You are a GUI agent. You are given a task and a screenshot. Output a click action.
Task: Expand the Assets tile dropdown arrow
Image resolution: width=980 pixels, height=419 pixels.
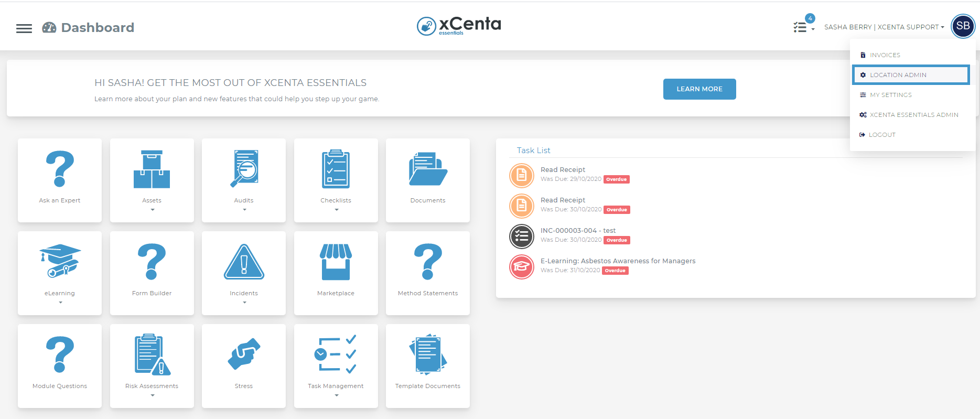point(153,210)
